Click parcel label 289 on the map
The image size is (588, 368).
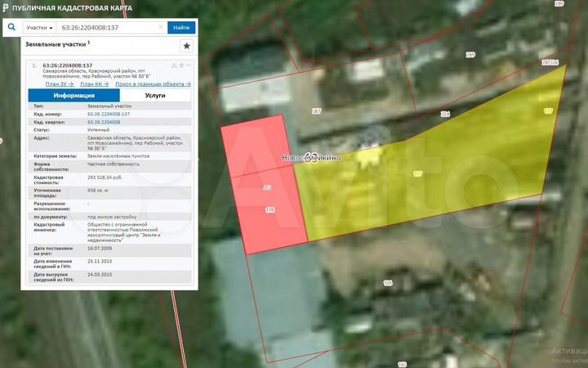(x=470, y=55)
